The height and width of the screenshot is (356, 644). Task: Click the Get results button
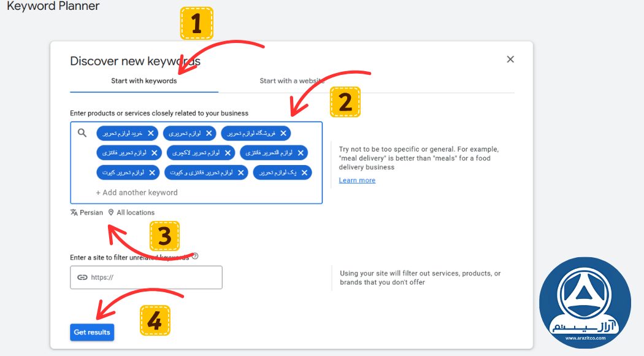click(91, 331)
